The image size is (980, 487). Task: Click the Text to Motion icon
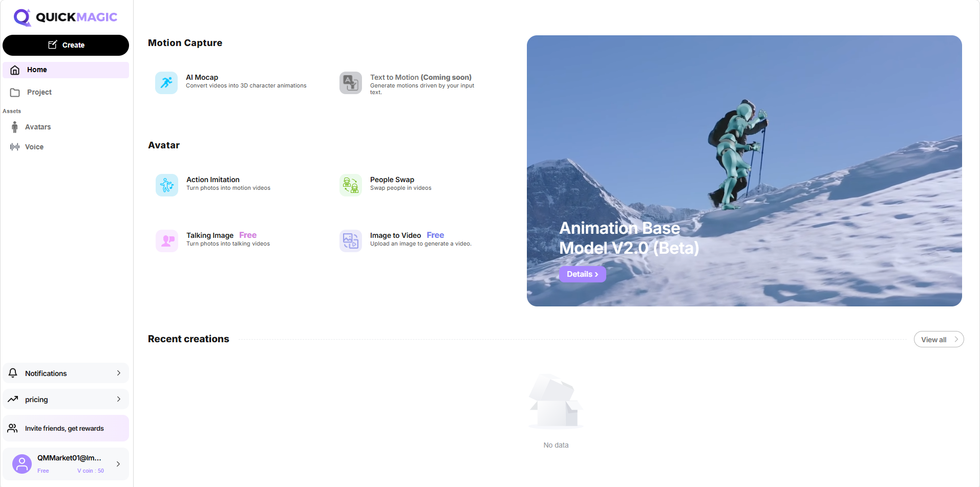tap(351, 82)
